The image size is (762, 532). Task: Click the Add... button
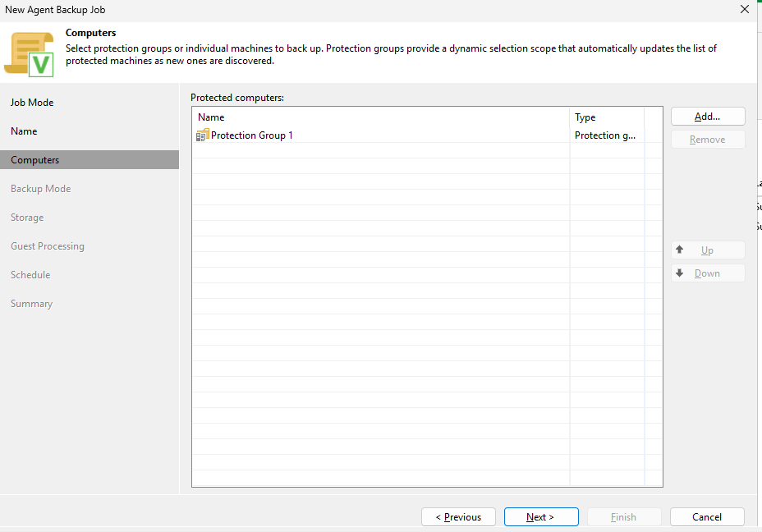[708, 116]
